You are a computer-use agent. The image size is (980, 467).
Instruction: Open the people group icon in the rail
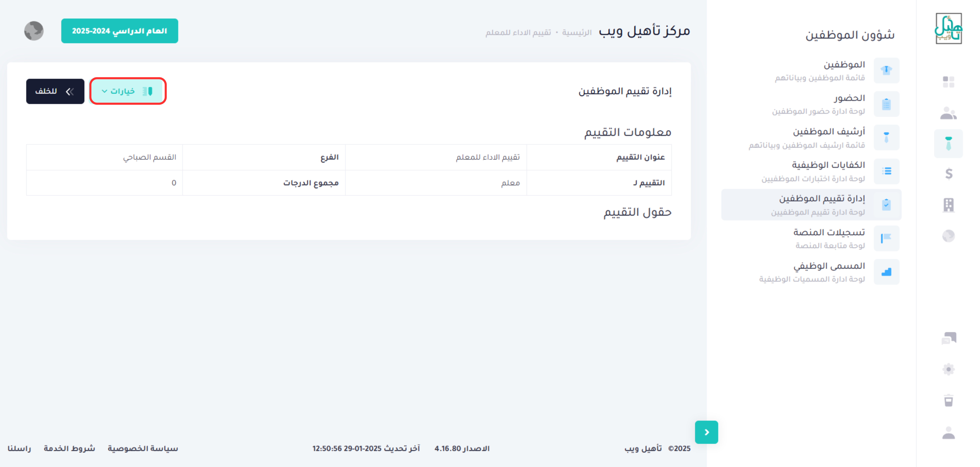[x=948, y=113]
